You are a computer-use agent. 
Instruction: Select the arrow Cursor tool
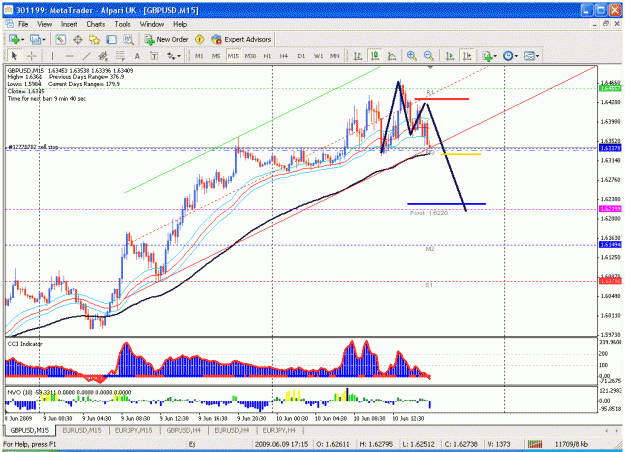point(14,56)
